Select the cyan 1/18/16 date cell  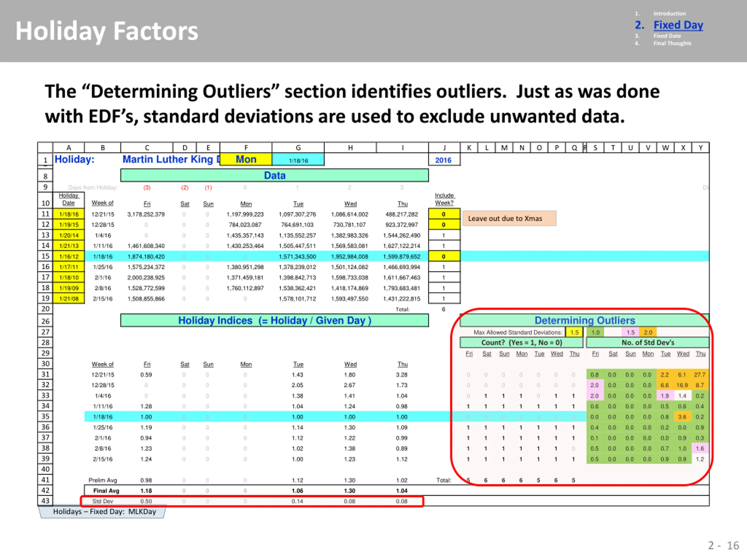click(298, 160)
